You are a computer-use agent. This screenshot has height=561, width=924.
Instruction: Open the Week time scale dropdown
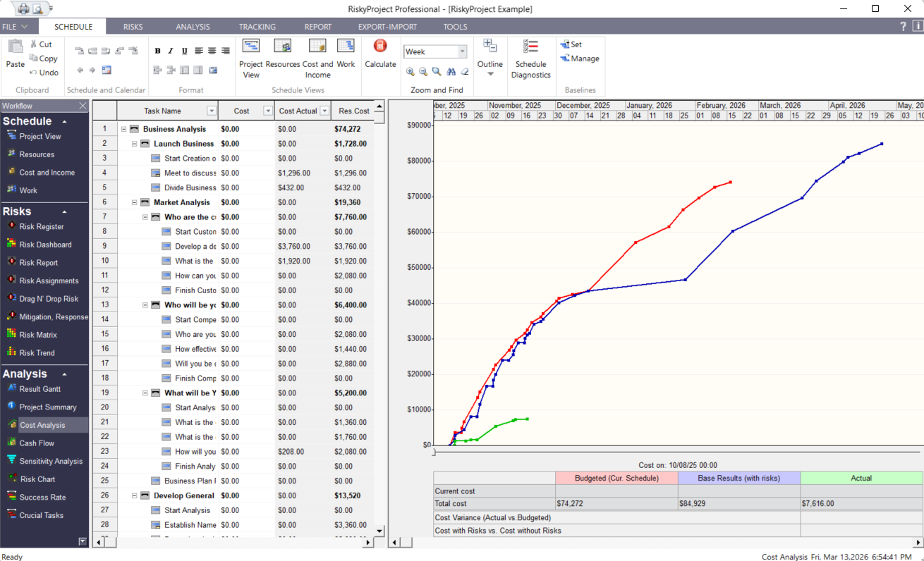point(463,51)
